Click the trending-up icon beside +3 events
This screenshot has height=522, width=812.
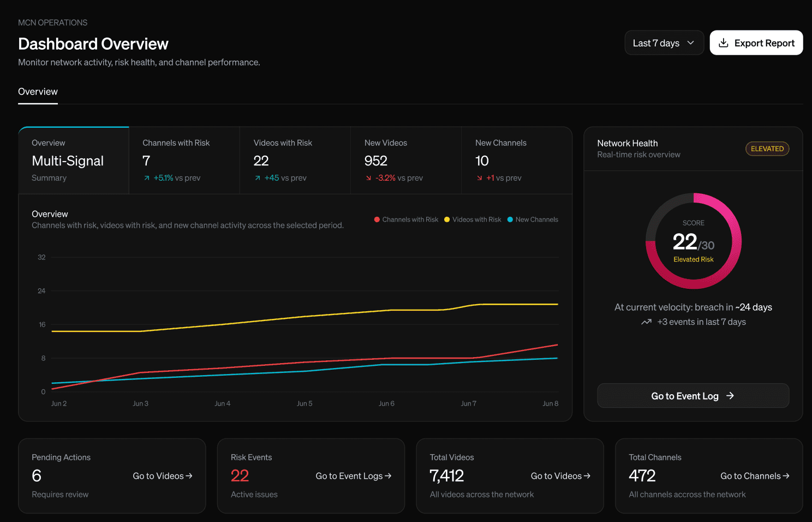coord(647,322)
